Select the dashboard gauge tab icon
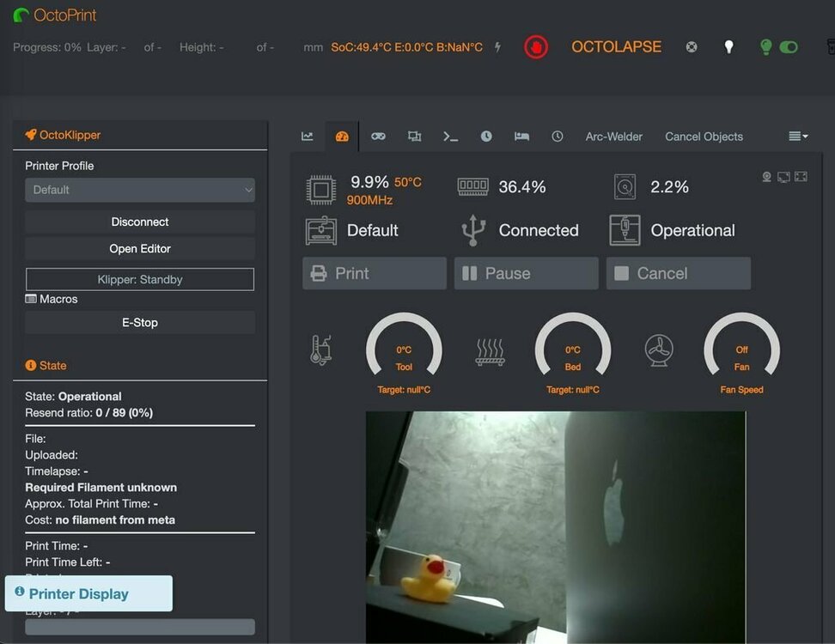Image resolution: width=835 pixels, height=644 pixels. tap(342, 137)
